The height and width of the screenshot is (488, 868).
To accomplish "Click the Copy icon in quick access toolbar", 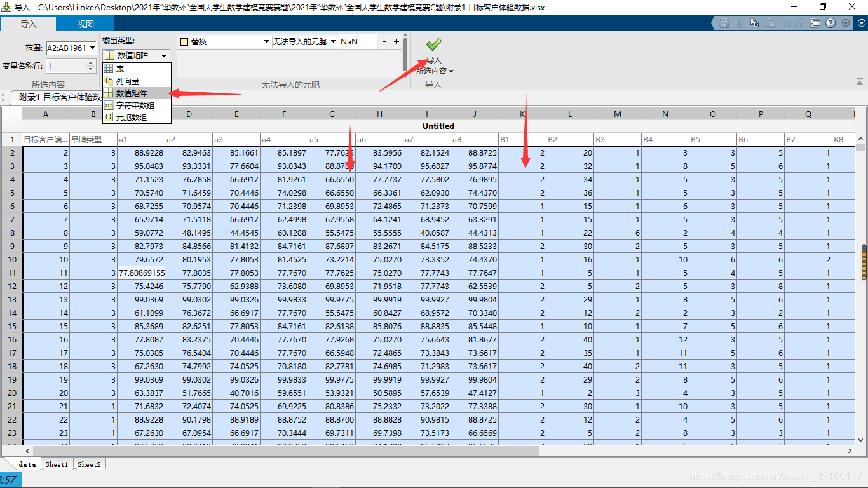I will point(754,23).
